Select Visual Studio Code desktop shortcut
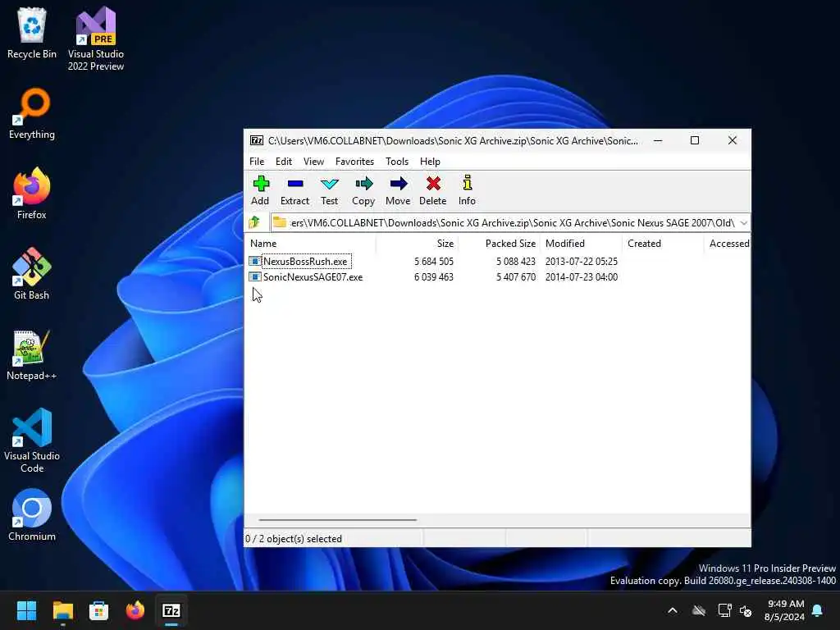The width and height of the screenshot is (840, 630). [32, 441]
